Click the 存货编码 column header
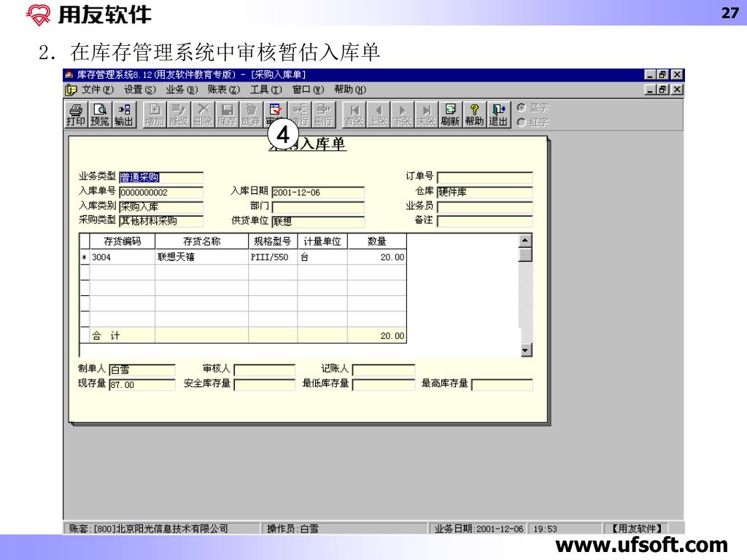 coord(123,241)
